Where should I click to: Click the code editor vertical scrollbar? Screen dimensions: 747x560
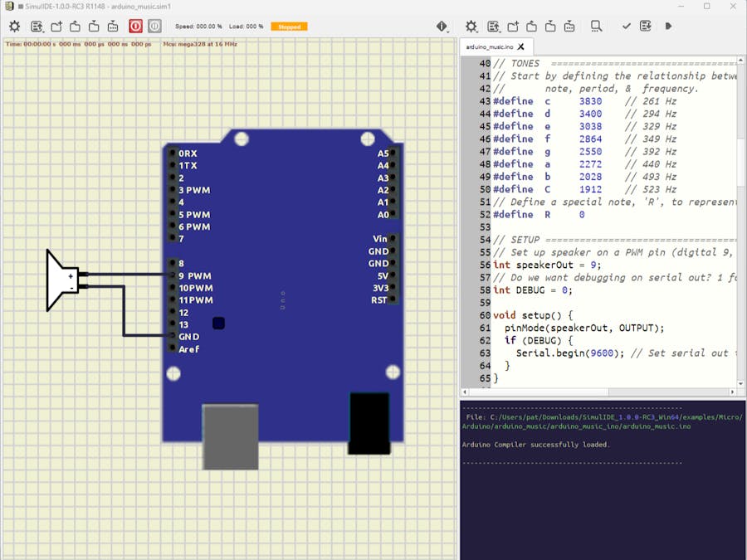[741, 162]
